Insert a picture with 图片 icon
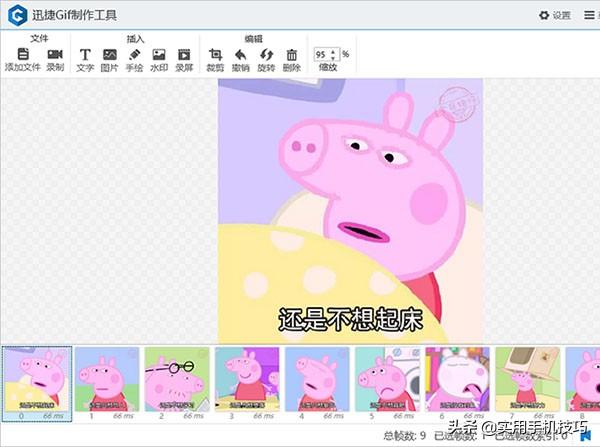600x447 pixels. 110,55
